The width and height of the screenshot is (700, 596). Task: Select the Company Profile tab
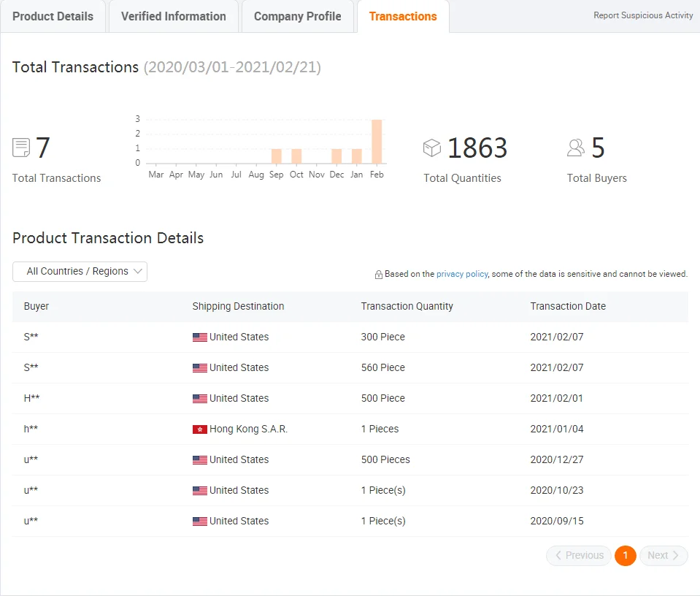coord(297,16)
